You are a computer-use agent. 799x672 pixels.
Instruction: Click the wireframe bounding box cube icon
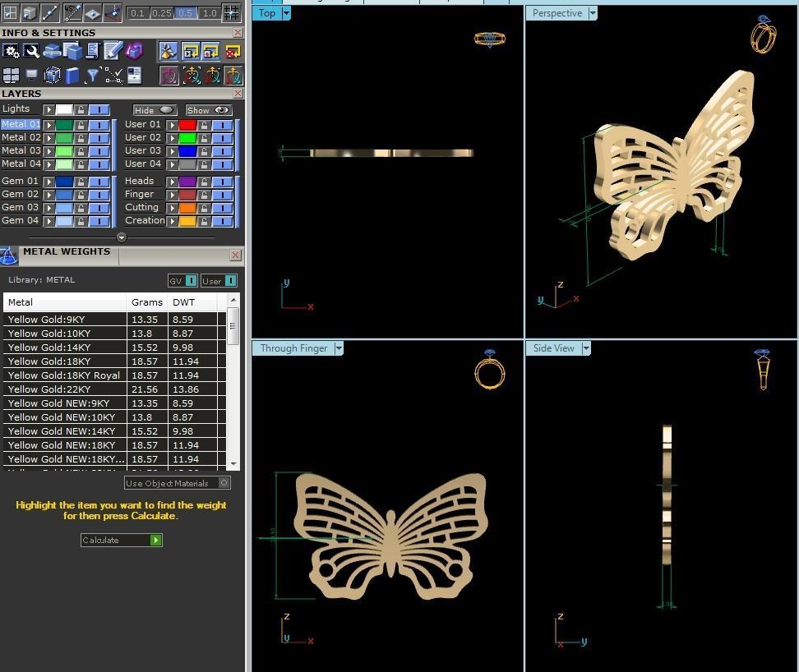pyautogui.click(x=52, y=76)
